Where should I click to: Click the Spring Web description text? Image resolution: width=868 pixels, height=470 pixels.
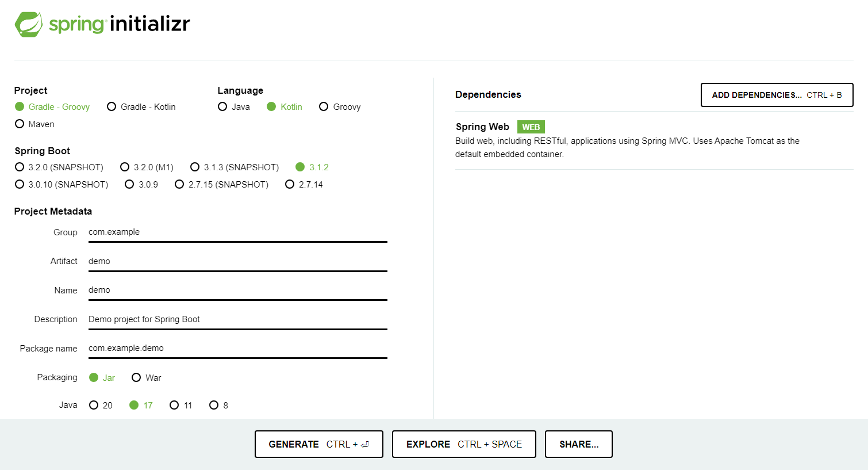[x=627, y=147]
